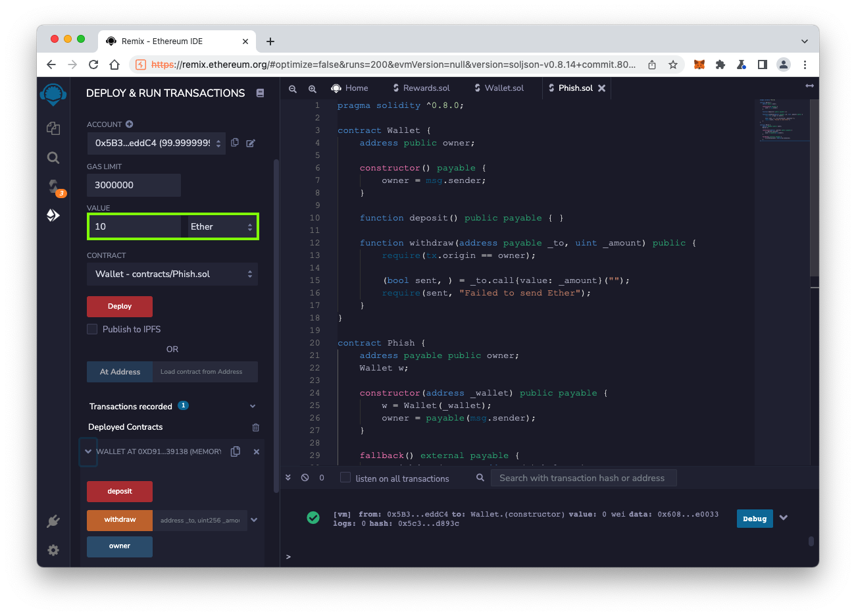
Task: Focus the Load contract from Address field
Action: coord(205,372)
